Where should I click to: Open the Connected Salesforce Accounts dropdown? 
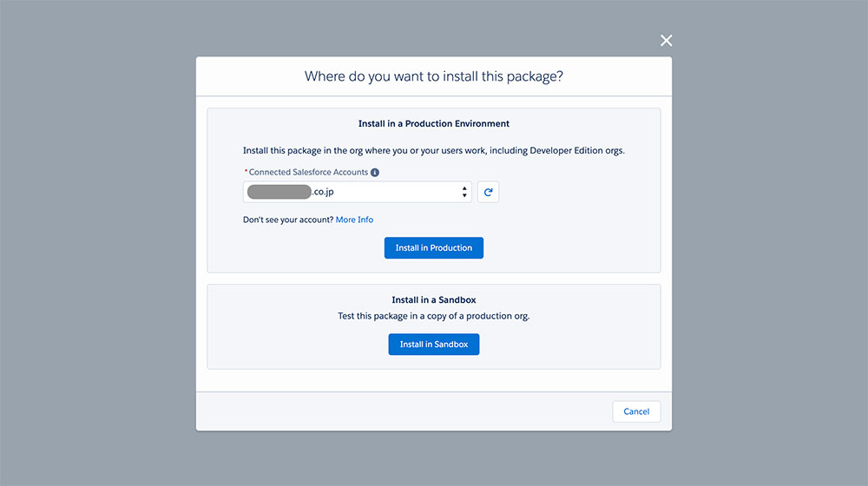click(357, 192)
